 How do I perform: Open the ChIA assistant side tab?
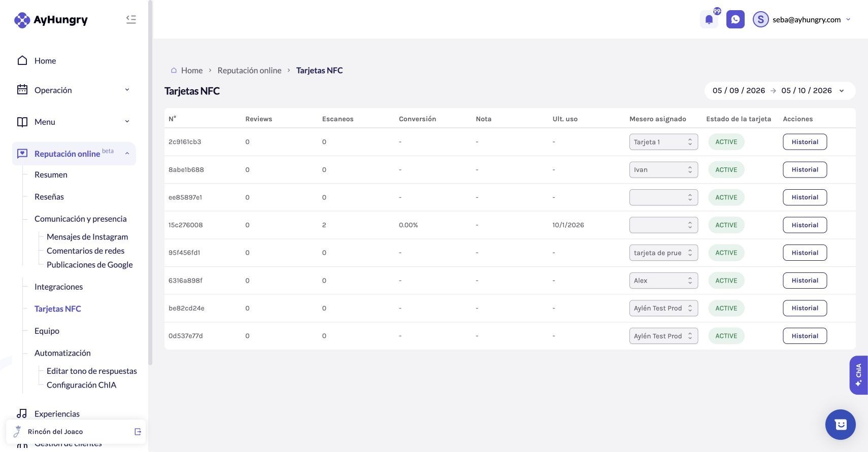coord(858,375)
